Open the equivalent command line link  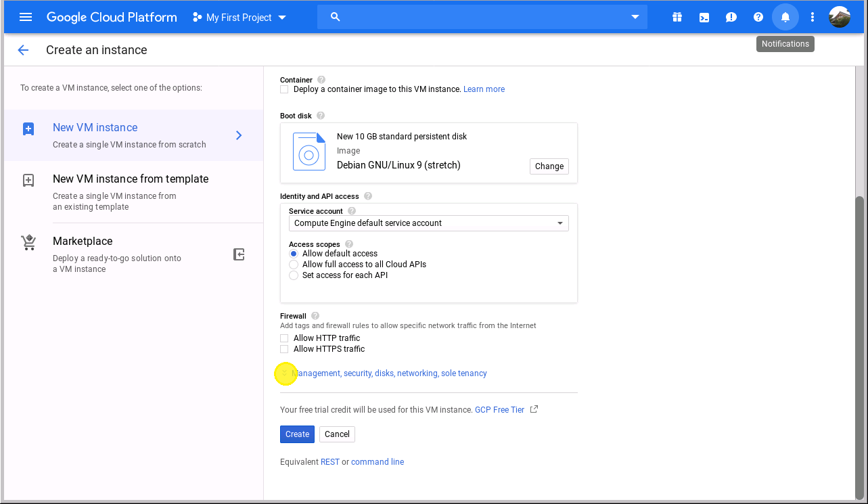point(378,462)
